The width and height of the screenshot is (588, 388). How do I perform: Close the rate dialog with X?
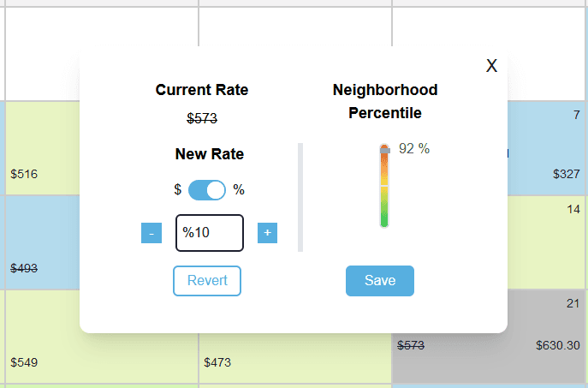[491, 66]
